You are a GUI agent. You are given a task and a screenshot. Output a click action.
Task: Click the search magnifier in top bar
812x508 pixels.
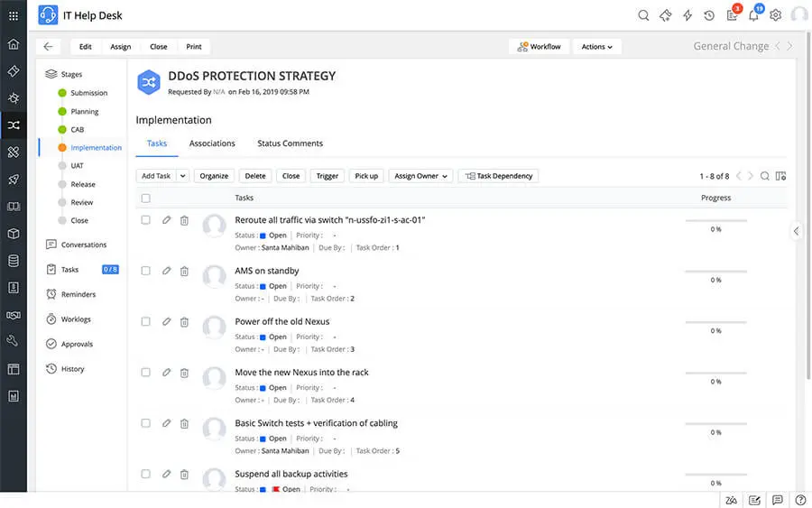click(x=643, y=15)
